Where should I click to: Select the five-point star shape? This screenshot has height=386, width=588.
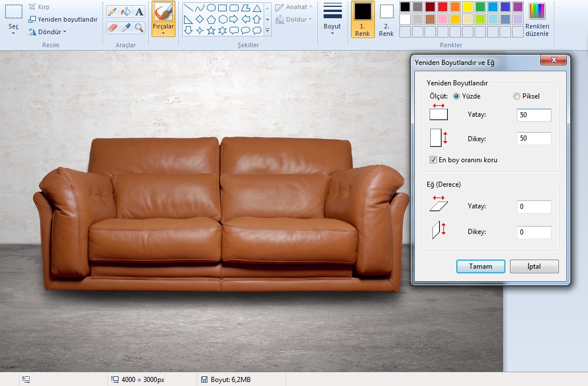tap(211, 30)
